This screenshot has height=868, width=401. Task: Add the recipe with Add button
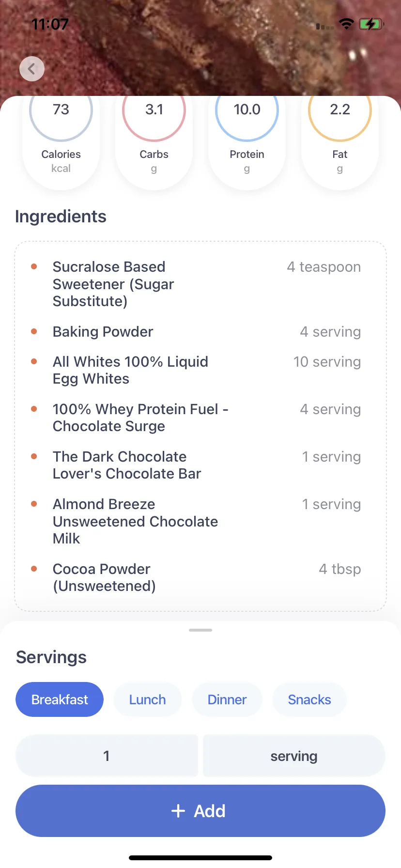click(x=200, y=811)
